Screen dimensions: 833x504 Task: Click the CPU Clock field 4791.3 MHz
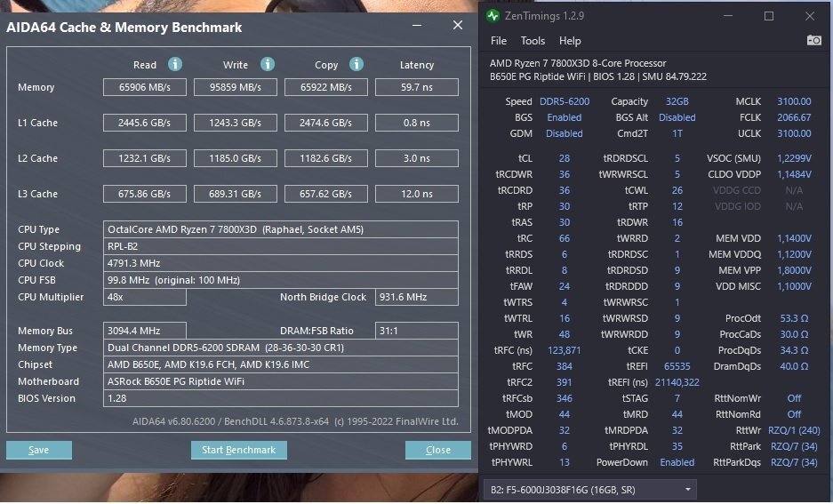point(281,263)
